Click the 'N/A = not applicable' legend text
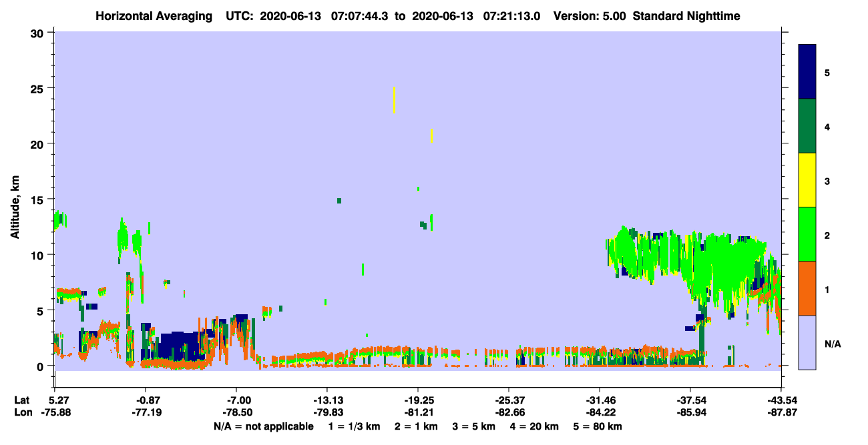 pos(263,426)
